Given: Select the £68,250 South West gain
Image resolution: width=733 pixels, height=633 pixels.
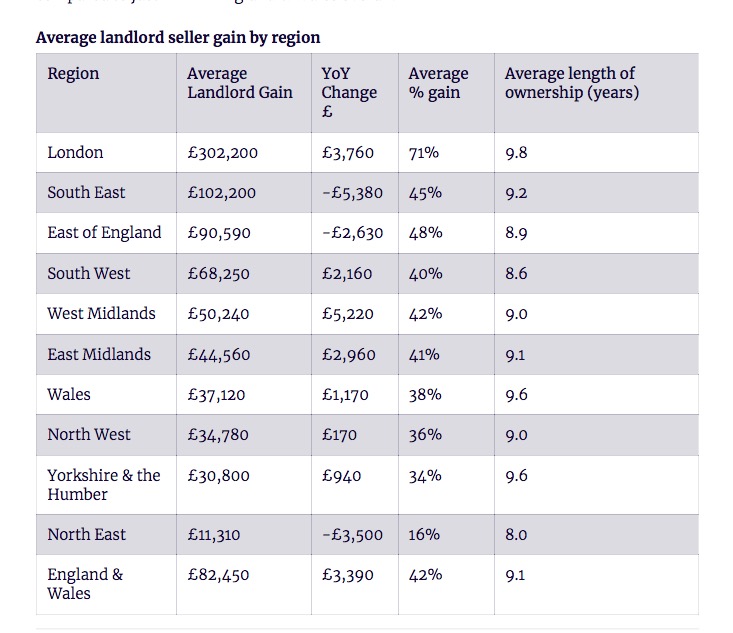Looking at the screenshot, I should [219, 273].
